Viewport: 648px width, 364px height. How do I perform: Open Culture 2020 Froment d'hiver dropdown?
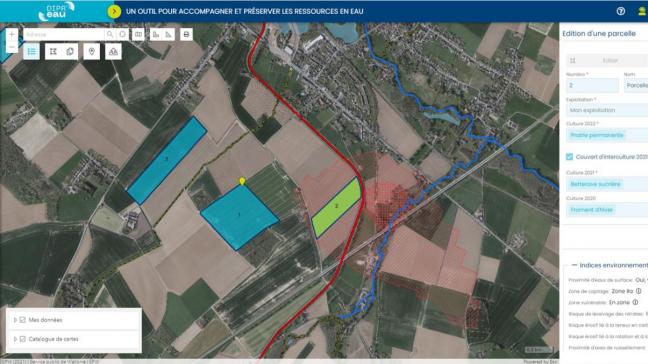click(607, 209)
